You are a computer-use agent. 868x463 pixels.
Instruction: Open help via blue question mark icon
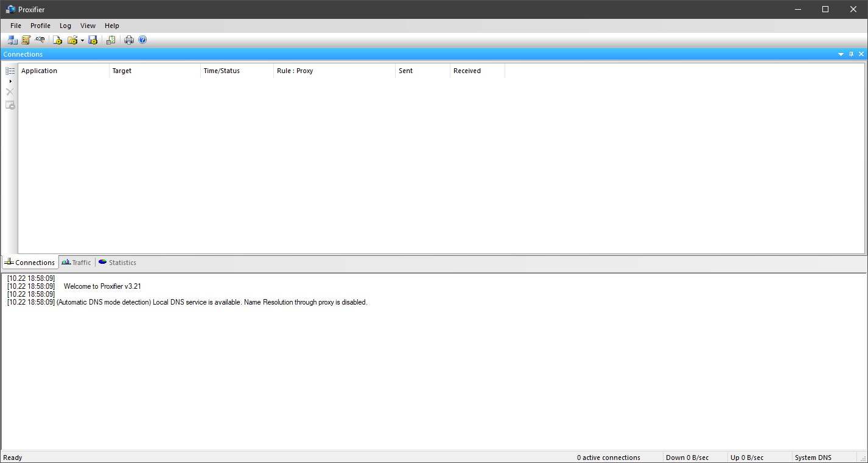point(142,40)
